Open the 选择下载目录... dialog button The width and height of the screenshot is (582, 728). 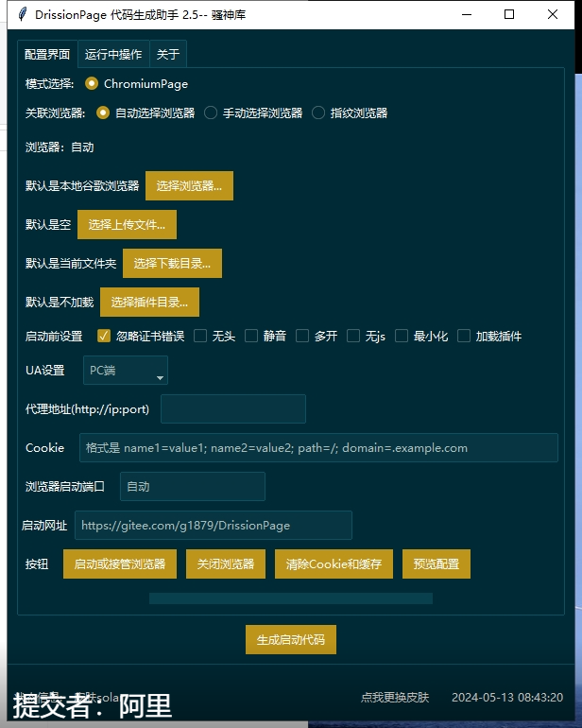point(172,263)
